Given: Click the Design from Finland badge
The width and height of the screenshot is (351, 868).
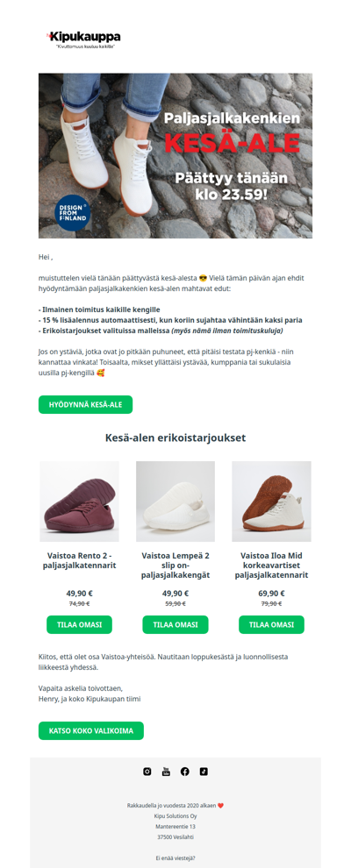Looking at the screenshot, I should coord(73,212).
